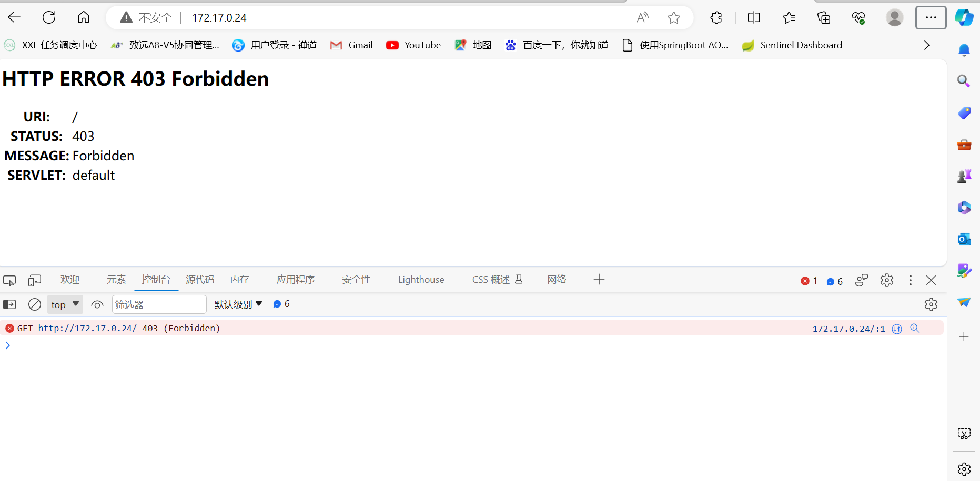Go back using the browser back arrow
The height and width of the screenshot is (481, 980).
(x=14, y=17)
